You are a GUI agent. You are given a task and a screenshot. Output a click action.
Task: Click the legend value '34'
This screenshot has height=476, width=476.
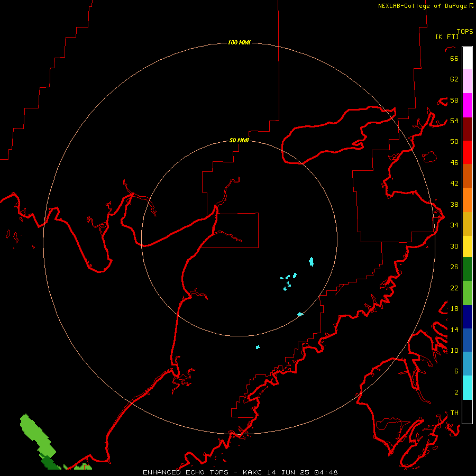coord(454,225)
